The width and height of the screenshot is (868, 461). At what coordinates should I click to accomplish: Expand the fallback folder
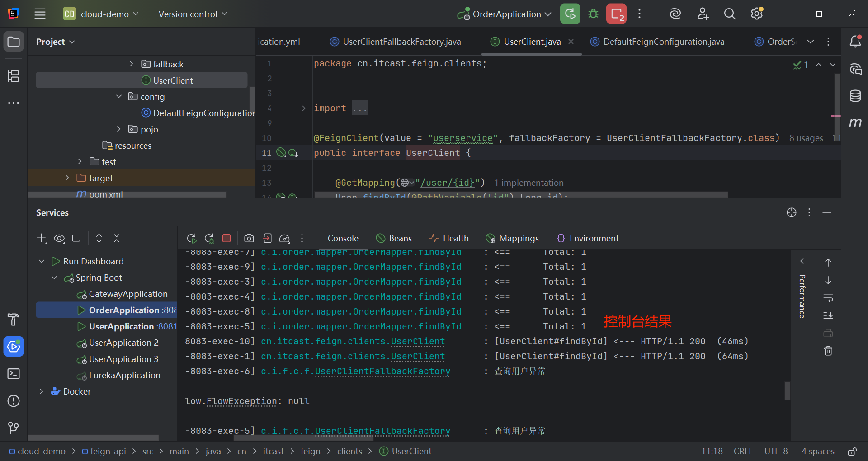click(131, 64)
